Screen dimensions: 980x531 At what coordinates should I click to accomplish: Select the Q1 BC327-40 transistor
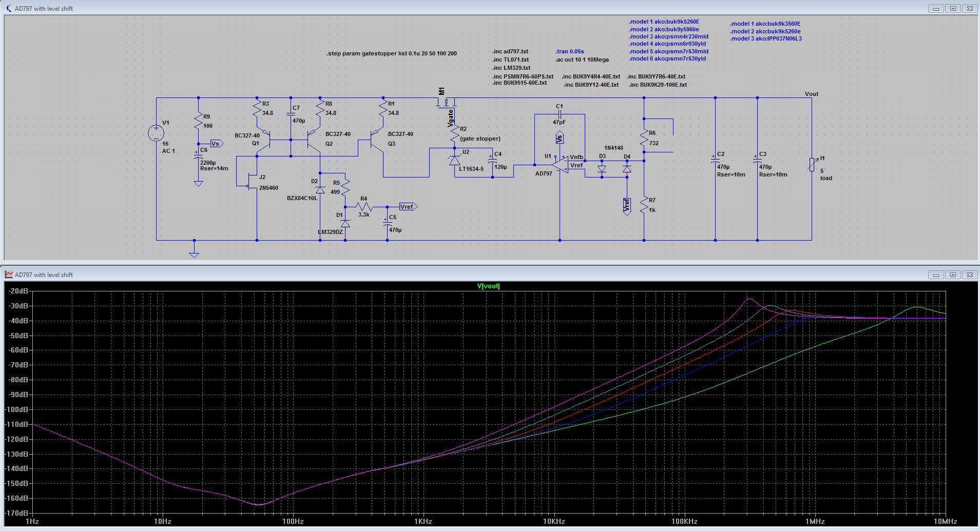coord(263,139)
